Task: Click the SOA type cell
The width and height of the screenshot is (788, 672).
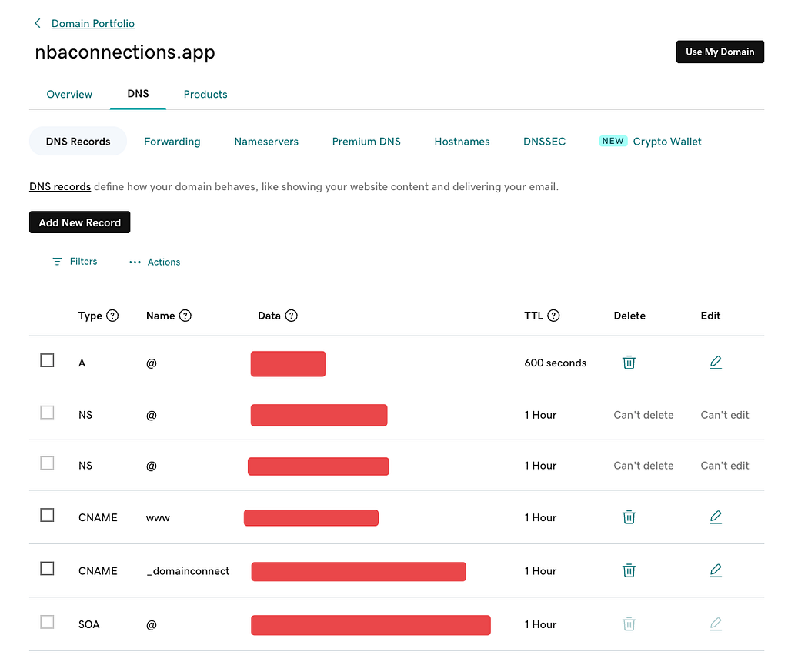Action: point(89,624)
